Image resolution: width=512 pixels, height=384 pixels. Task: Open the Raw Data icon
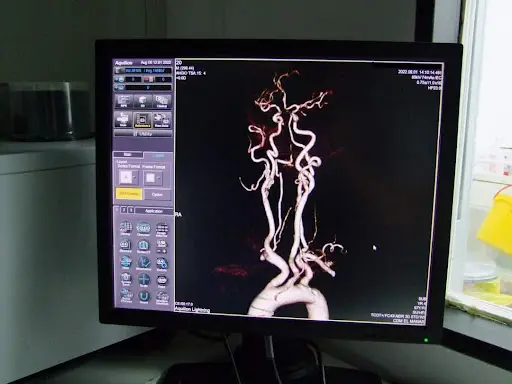point(162,120)
